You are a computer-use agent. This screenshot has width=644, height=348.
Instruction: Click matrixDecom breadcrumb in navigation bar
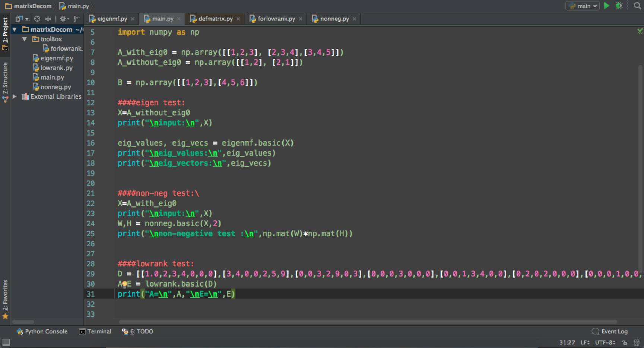tap(28, 6)
